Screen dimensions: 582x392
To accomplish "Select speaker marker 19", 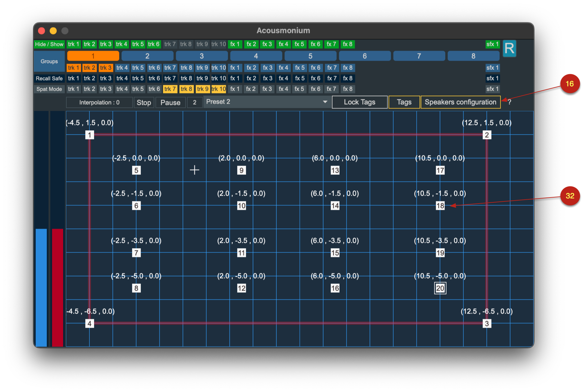I will tap(440, 253).
